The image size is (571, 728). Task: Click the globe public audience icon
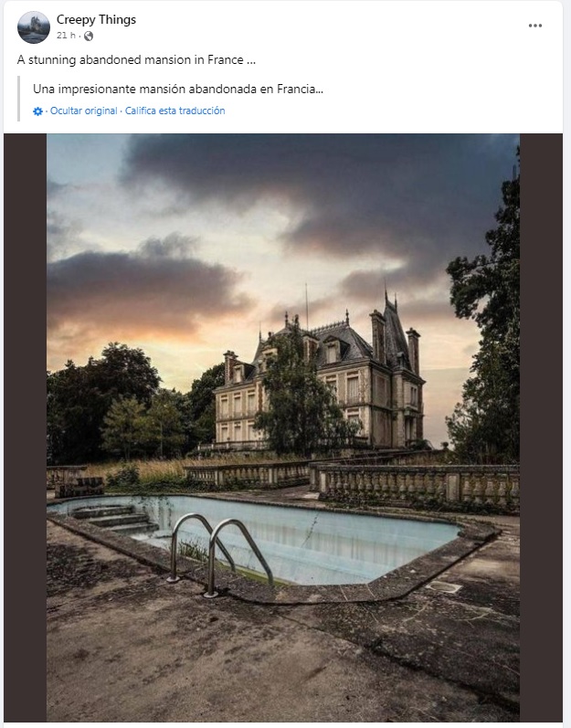point(89,37)
